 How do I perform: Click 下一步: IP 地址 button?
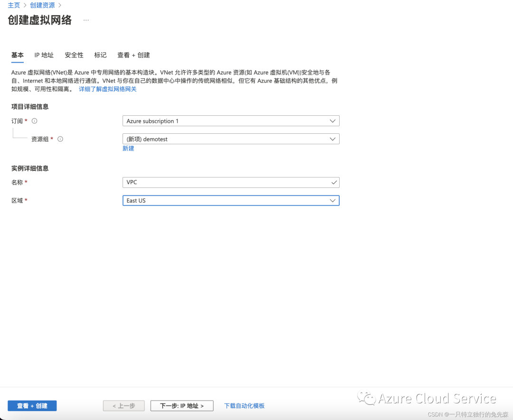pos(182,406)
